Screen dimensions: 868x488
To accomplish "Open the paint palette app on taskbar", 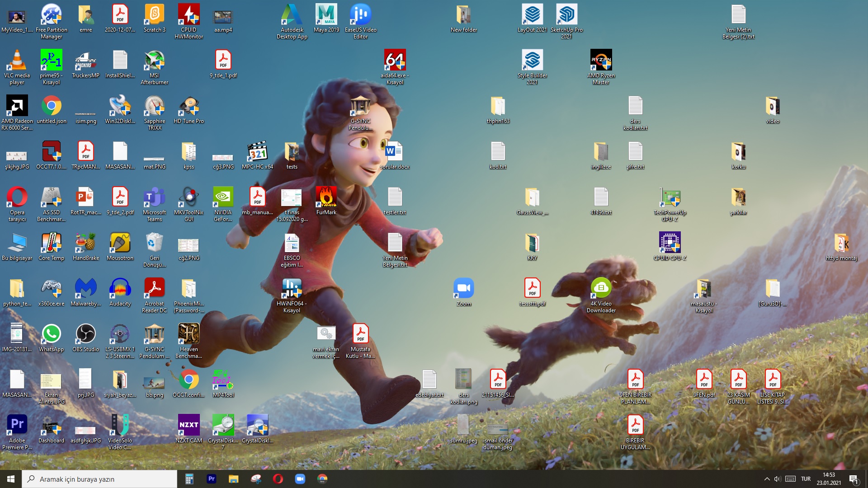I will [256, 479].
